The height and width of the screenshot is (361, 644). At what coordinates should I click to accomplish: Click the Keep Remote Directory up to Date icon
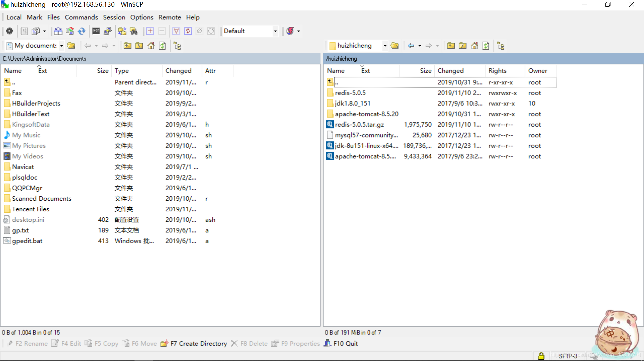pos(70,31)
